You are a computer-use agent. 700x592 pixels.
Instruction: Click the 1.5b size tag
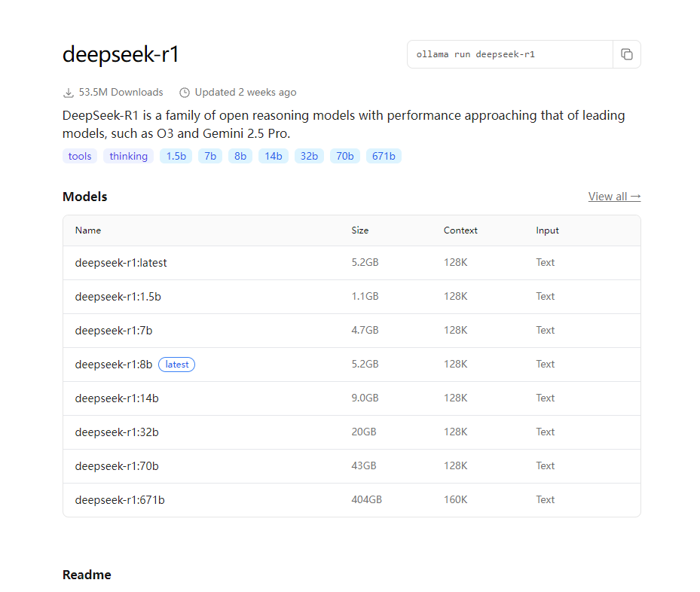click(x=176, y=157)
